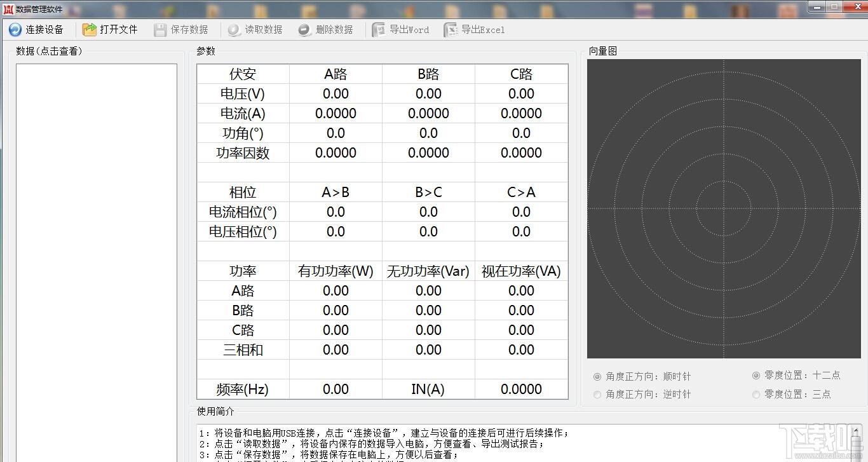Click the 电流(A) row label
The image size is (868, 462).
click(x=243, y=113)
